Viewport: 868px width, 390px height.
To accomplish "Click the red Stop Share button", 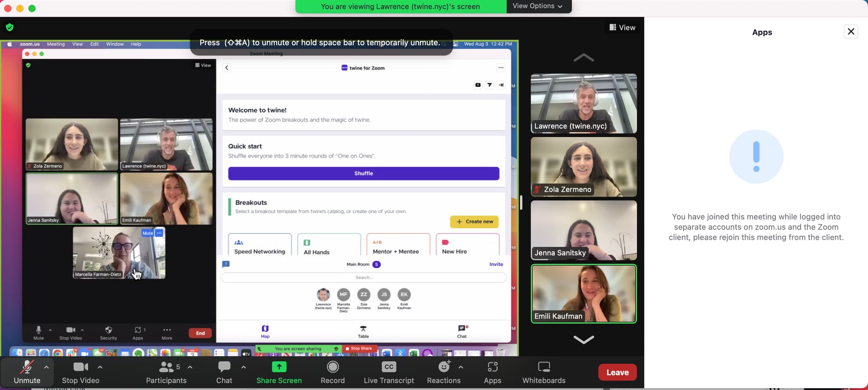I will pyautogui.click(x=359, y=348).
